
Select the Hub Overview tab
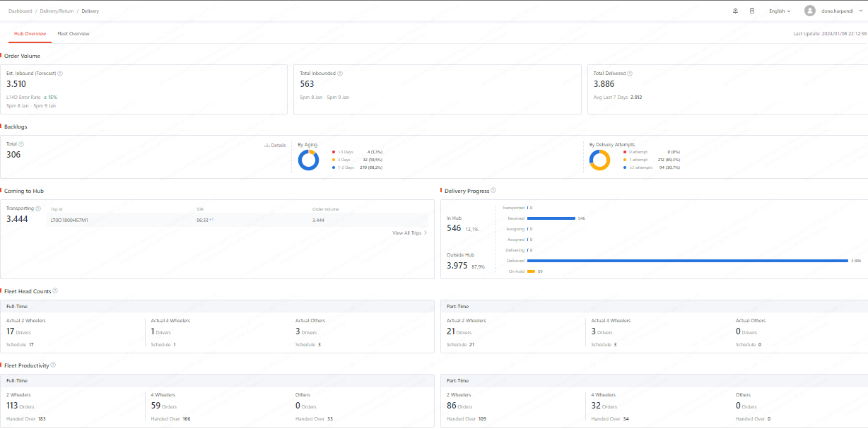click(30, 34)
